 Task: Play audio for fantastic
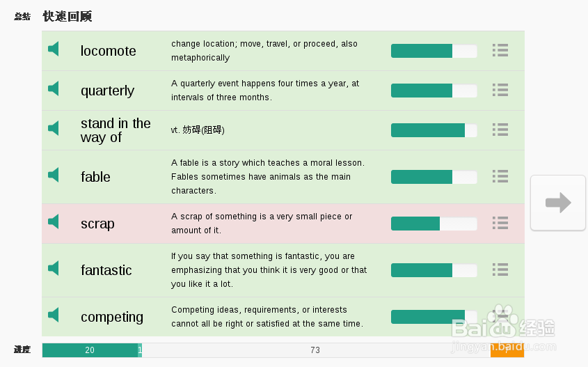[54, 268]
